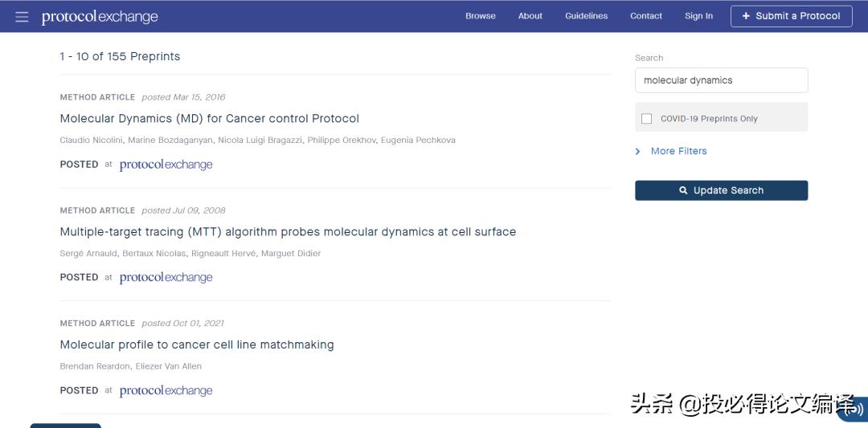Click the search field containing molecular dynamics
The image size is (868, 428).
(721, 80)
